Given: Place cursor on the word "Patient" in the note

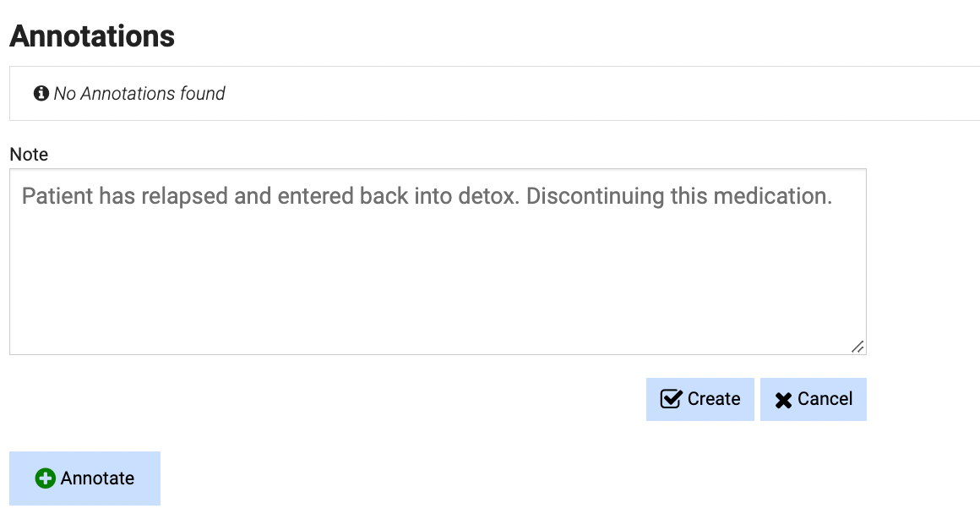Looking at the screenshot, I should tap(57, 196).
